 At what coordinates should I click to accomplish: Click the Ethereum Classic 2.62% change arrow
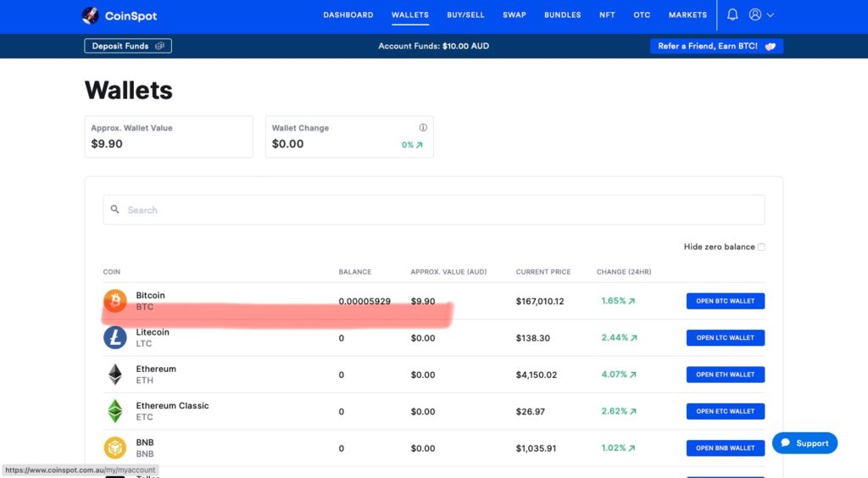[x=632, y=412]
